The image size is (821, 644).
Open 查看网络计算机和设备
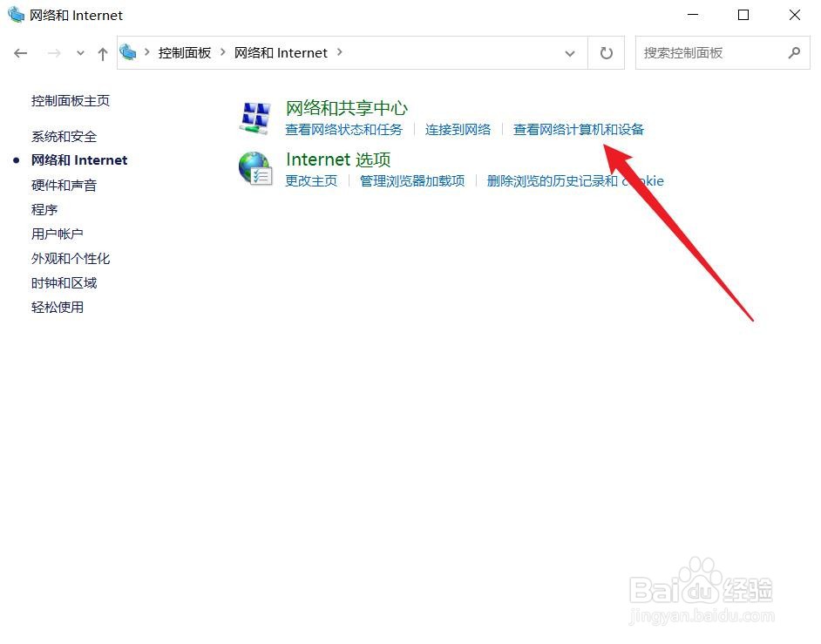[578, 129]
